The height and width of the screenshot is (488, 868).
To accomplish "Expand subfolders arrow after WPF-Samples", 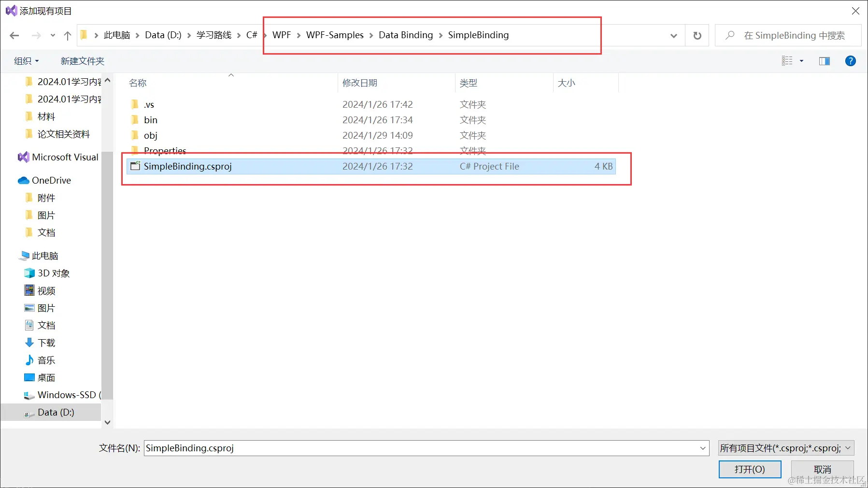I will [371, 35].
